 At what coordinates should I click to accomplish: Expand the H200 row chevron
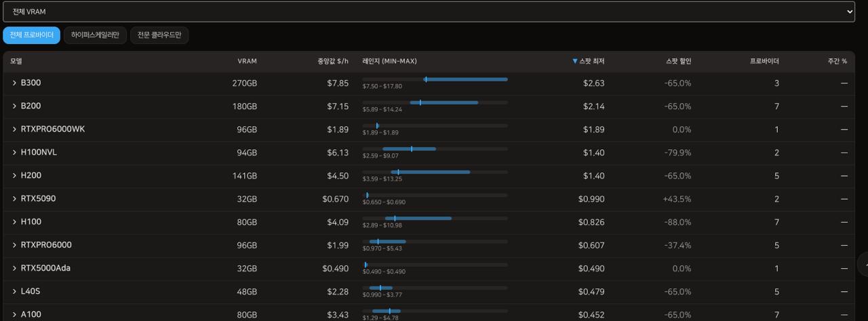point(14,176)
